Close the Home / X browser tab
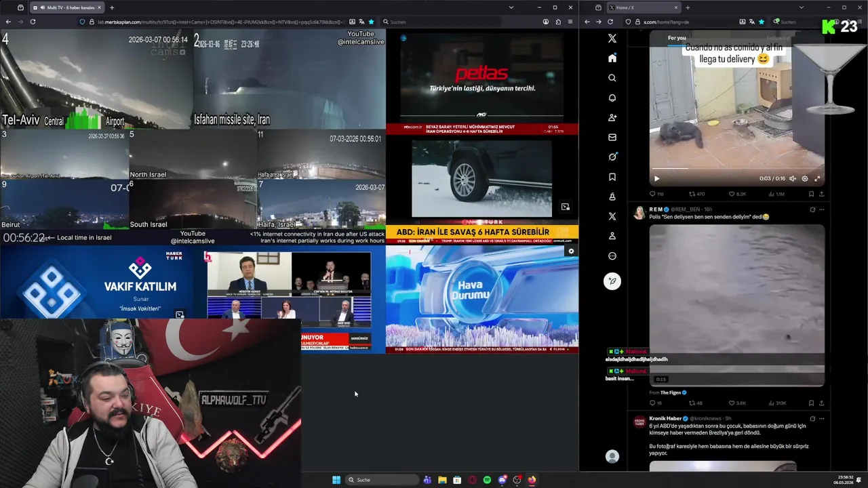This screenshot has width=868, height=488. click(676, 7)
